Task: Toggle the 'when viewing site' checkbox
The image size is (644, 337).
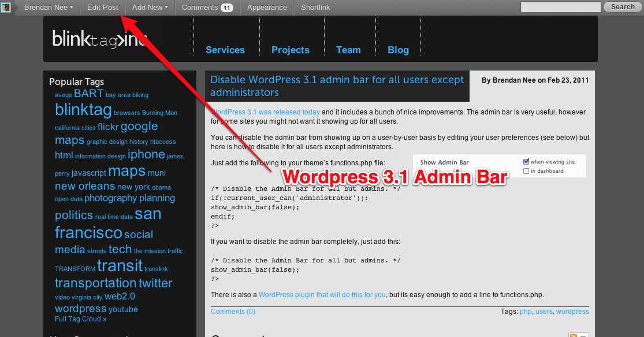Action: [526, 161]
